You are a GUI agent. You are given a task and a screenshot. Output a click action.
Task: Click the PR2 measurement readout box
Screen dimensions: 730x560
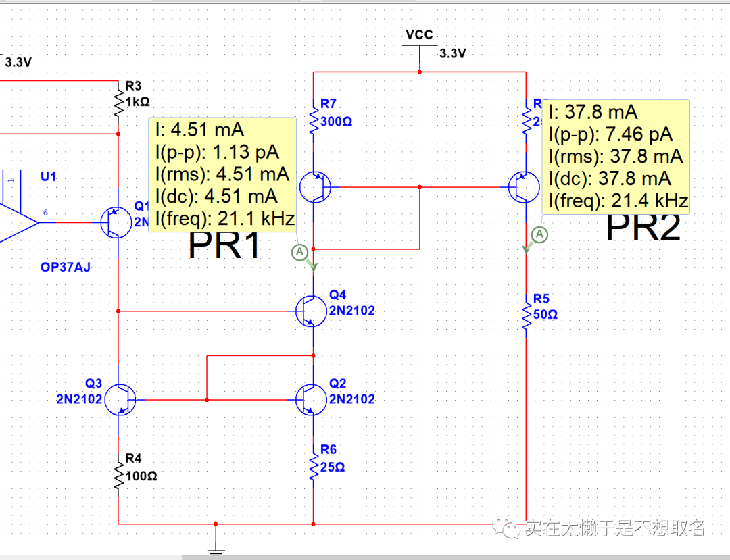tap(615, 156)
